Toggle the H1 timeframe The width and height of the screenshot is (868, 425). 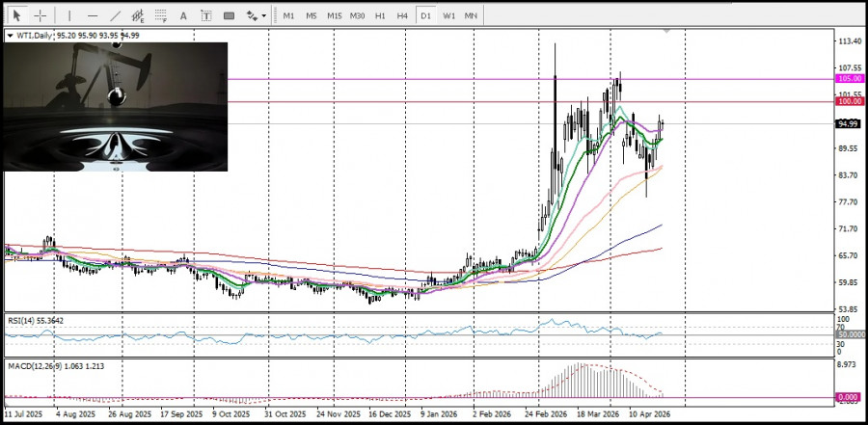tap(380, 15)
